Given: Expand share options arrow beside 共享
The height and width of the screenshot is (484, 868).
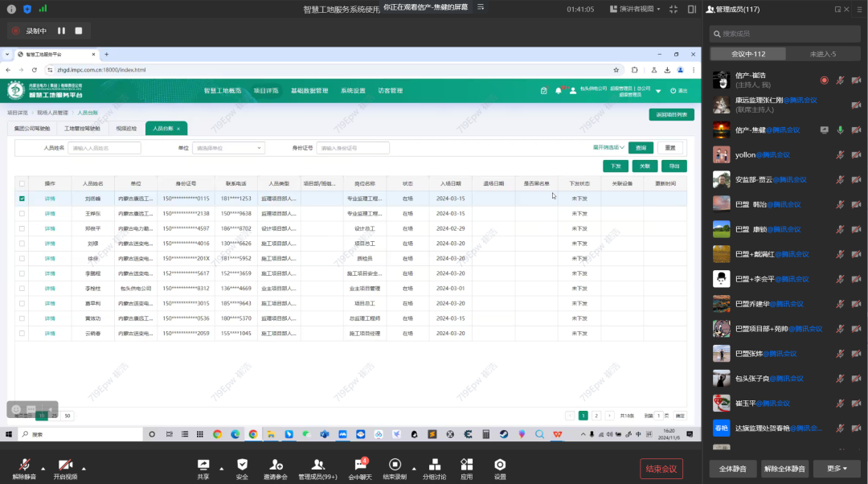Looking at the screenshot, I should tap(222, 469).
